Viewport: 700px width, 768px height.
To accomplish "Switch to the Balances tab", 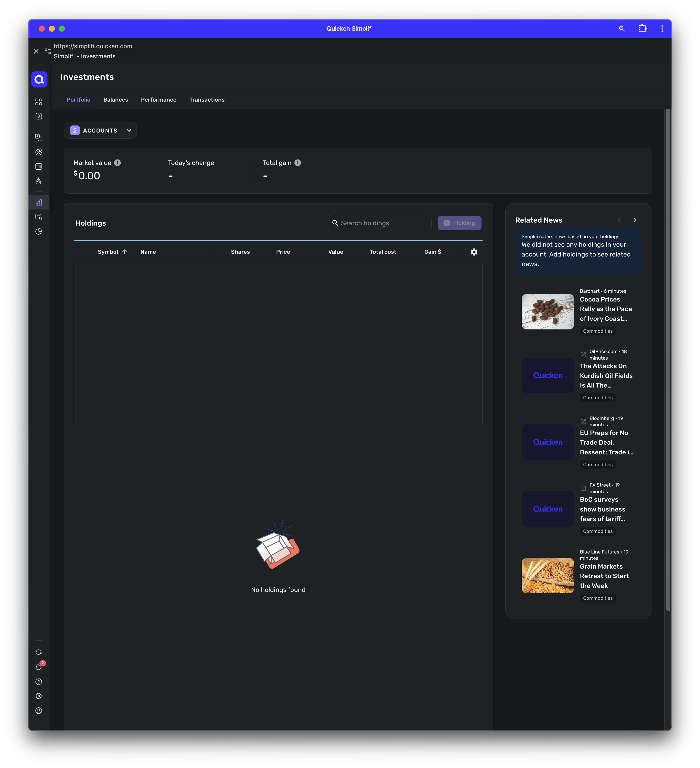I will (115, 100).
